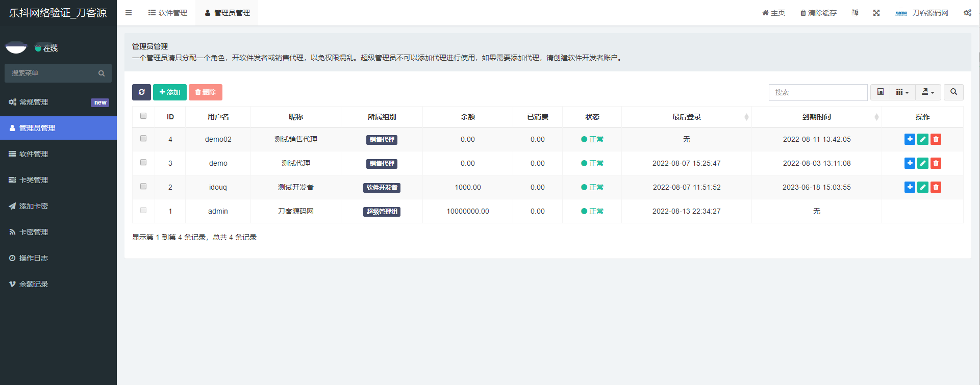The height and width of the screenshot is (385, 980).
Task: Click the search magnifier button beside table tools
Action: point(953,92)
